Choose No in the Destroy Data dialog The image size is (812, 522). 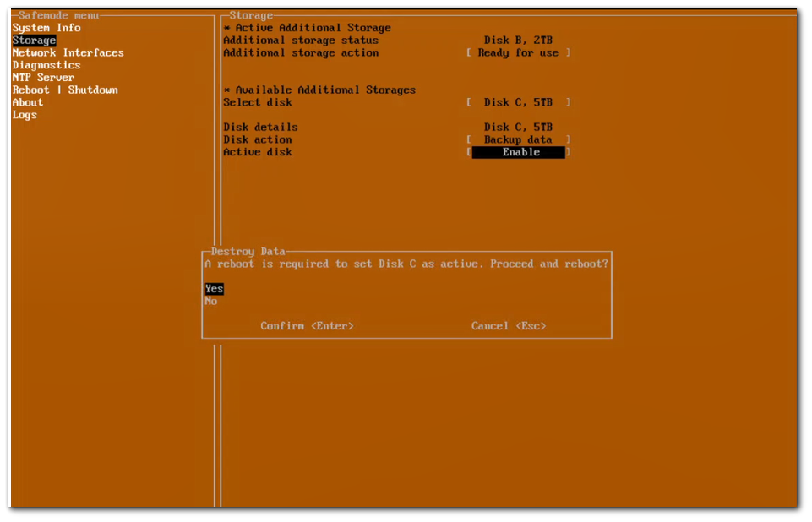(x=211, y=301)
